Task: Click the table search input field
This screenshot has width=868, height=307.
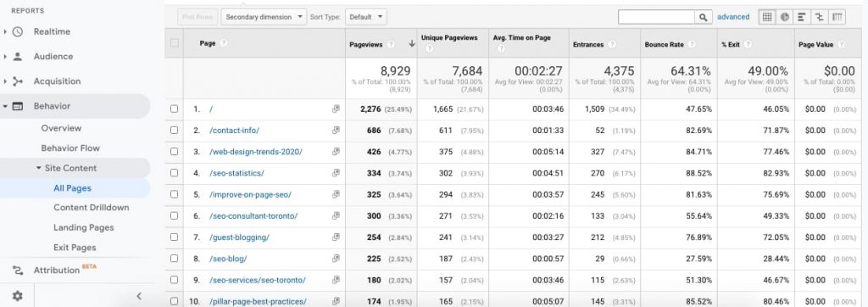Action: click(657, 17)
